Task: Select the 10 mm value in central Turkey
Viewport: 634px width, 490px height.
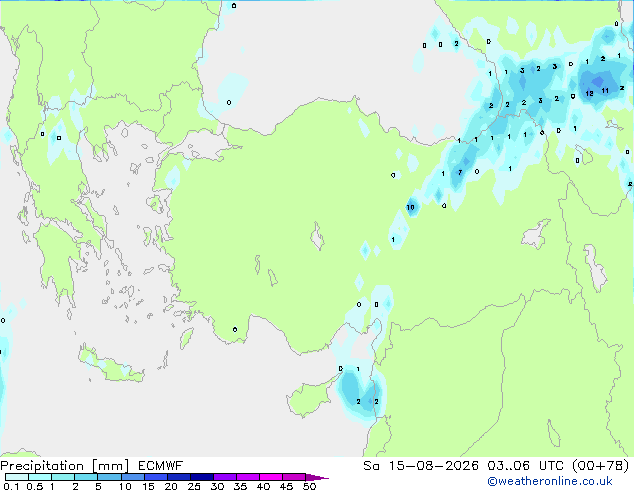Action: click(410, 207)
